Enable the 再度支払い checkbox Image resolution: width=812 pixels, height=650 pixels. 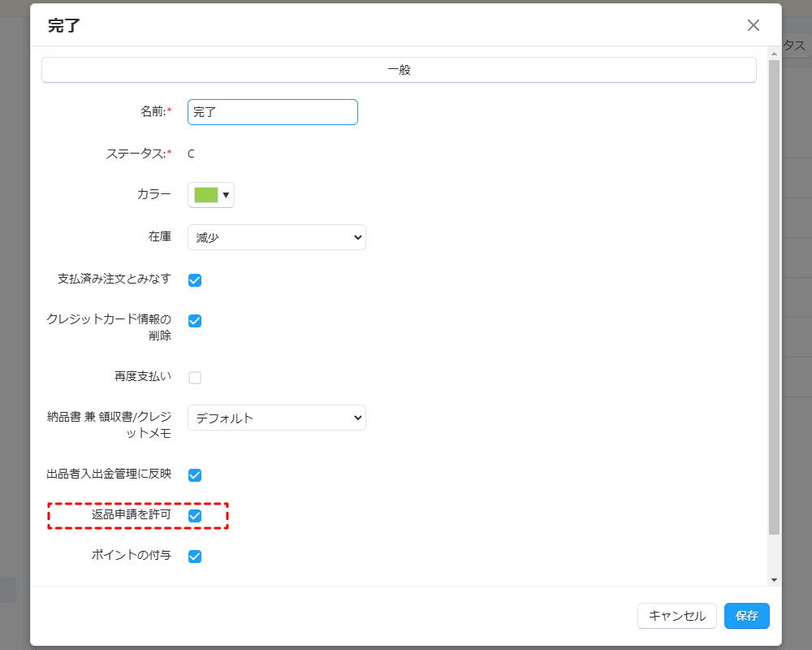[x=195, y=377]
